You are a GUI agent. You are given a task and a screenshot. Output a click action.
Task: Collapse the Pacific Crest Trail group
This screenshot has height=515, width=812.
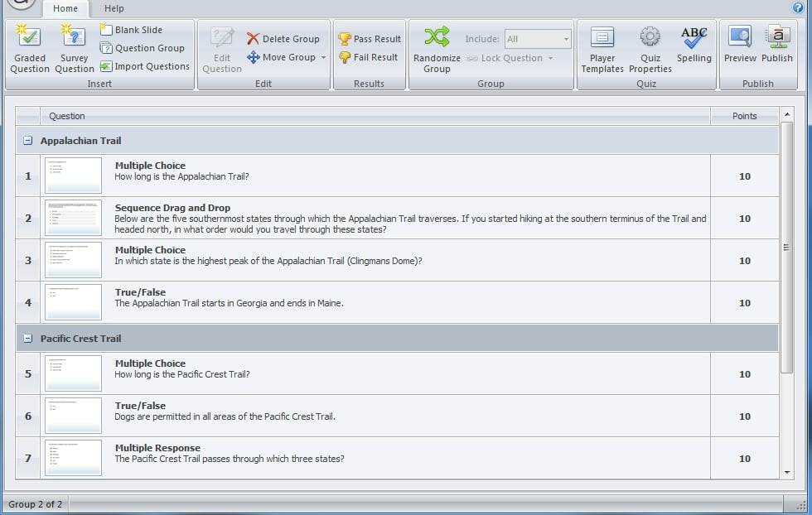click(x=28, y=339)
